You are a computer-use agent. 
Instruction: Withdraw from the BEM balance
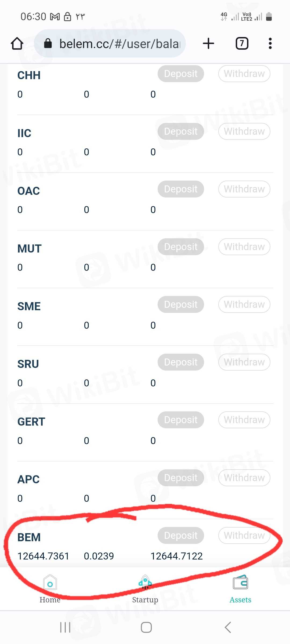point(244,535)
